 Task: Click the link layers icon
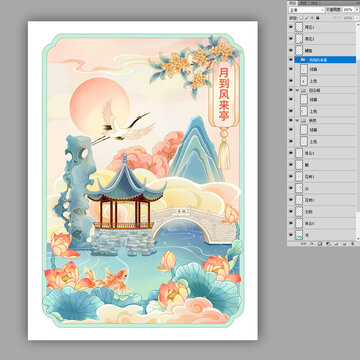point(303,244)
